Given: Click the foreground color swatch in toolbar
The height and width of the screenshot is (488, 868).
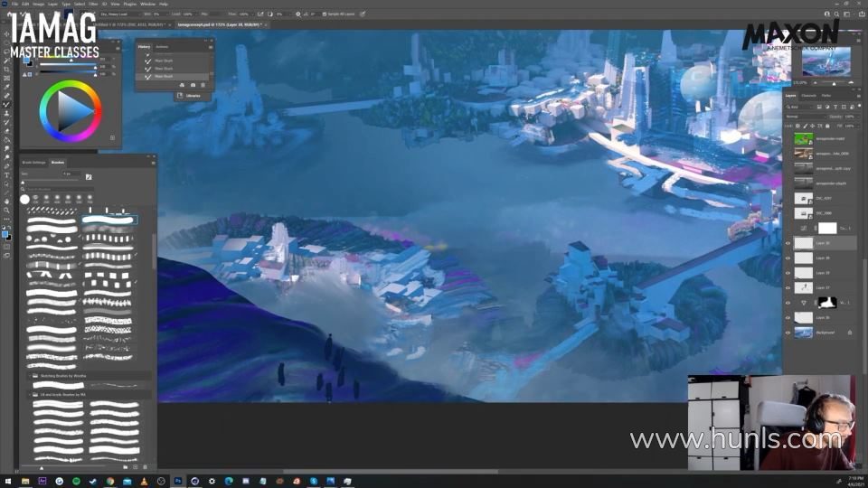Looking at the screenshot, I should point(5,235).
